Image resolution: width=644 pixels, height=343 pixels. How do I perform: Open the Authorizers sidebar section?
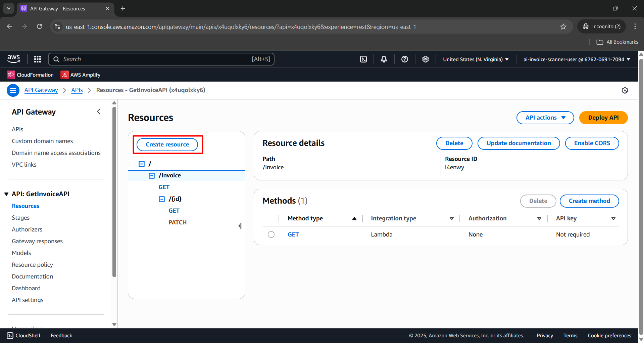(x=27, y=229)
